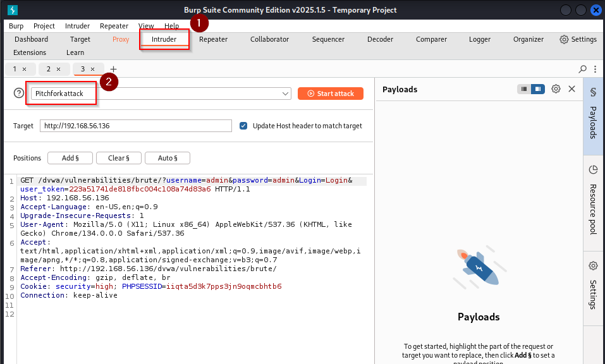Viewport: 605px width, 364px height.
Task: Close the Payloads panel
Action: 572,89
